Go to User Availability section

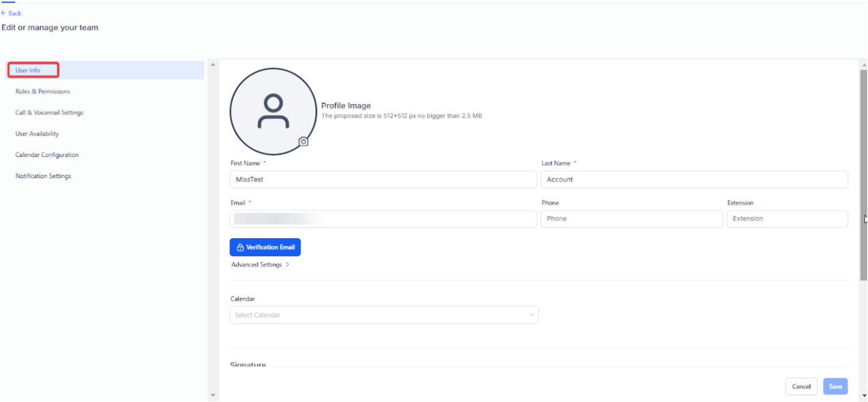37,134
